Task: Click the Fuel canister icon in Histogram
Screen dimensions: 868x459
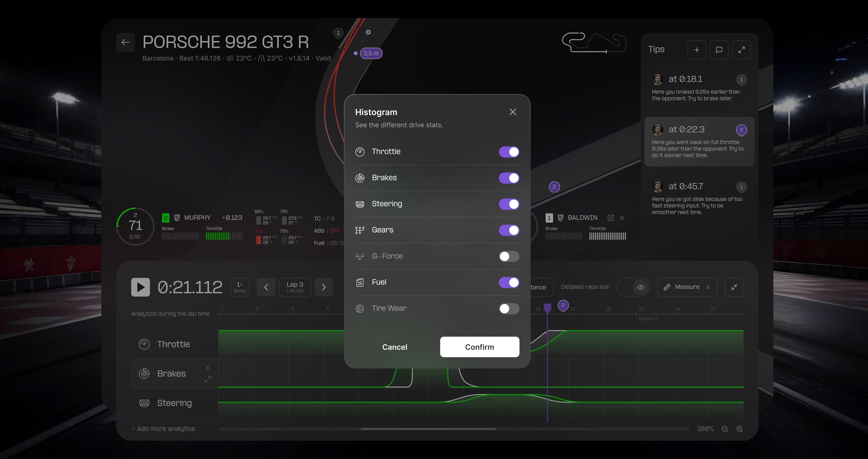Action: pos(360,282)
